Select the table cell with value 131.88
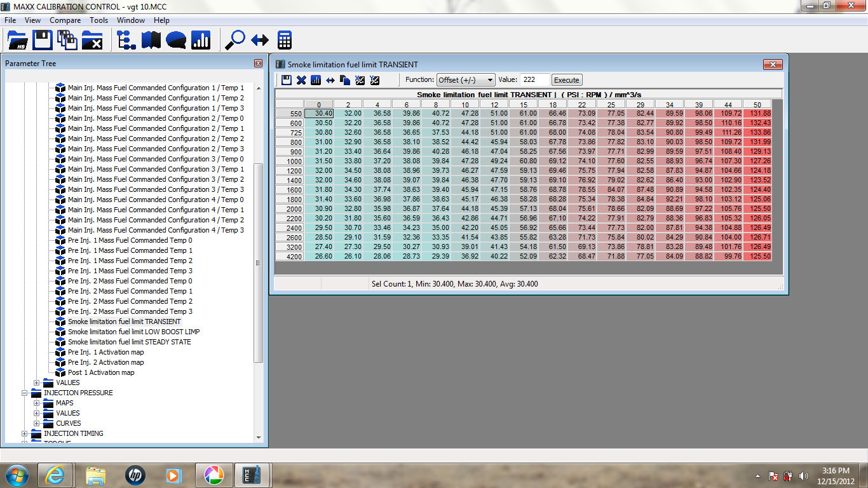868x488 pixels. (757, 113)
